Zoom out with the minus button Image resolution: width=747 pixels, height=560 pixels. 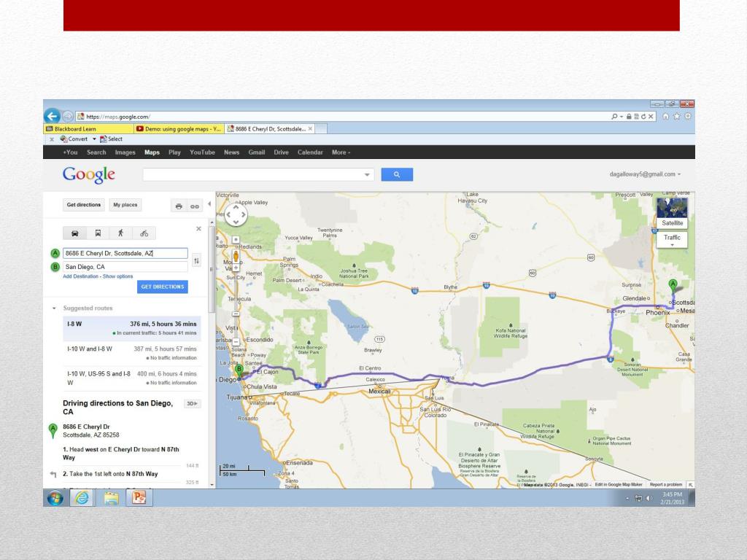click(x=236, y=342)
